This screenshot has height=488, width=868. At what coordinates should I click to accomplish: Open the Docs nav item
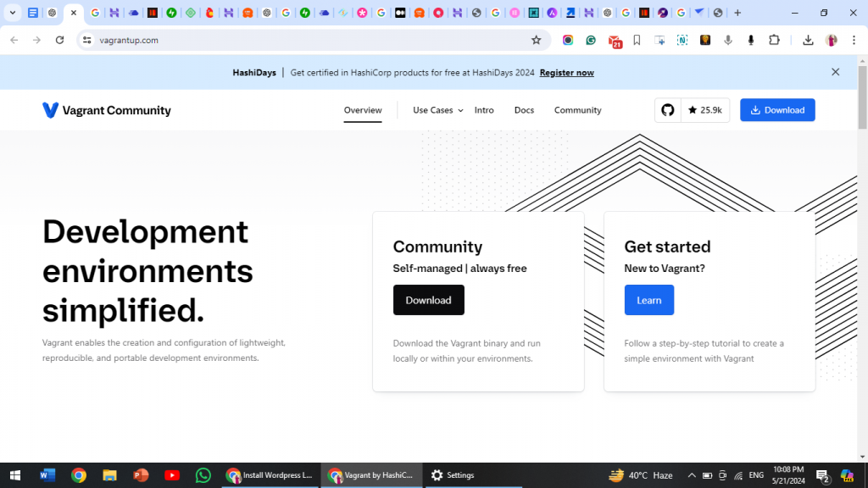(524, 110)
